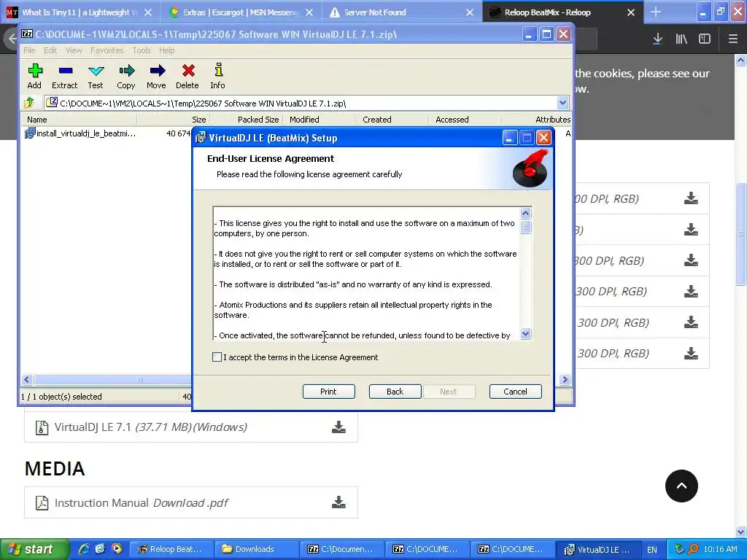Select install_virtualdj_le_beatmi... file in 7-Zip

click(x=81, y=133)
